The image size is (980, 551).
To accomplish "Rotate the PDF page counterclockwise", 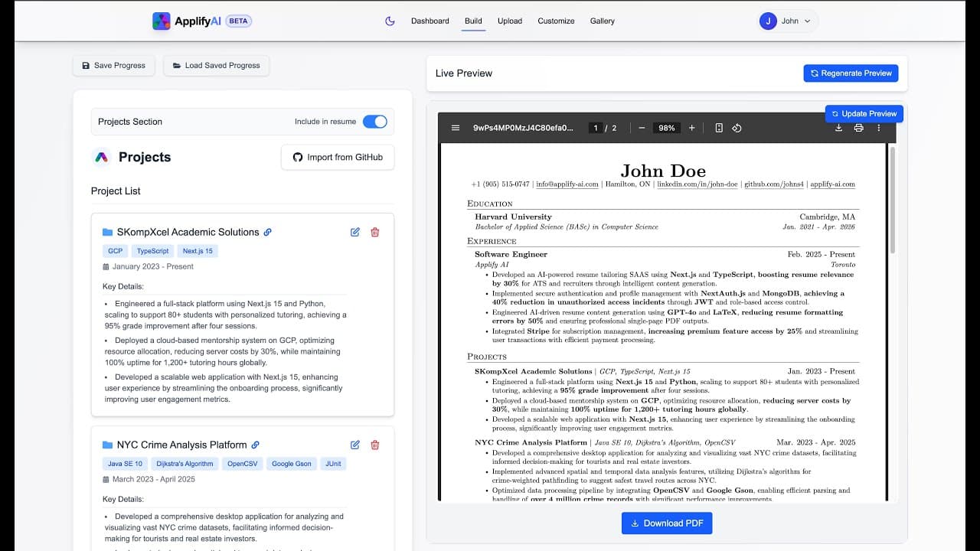I will click(737, 128).
